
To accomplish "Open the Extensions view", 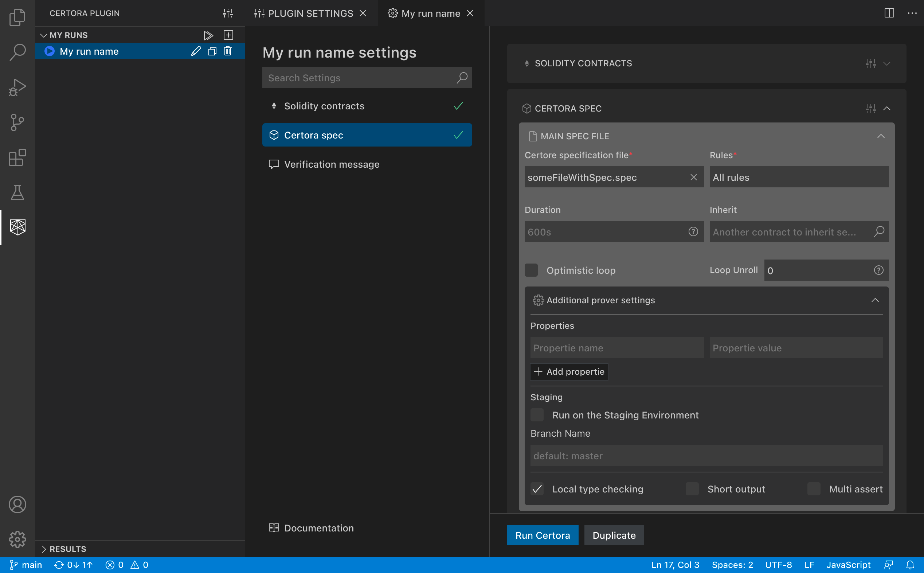I will tap(17, 157).
